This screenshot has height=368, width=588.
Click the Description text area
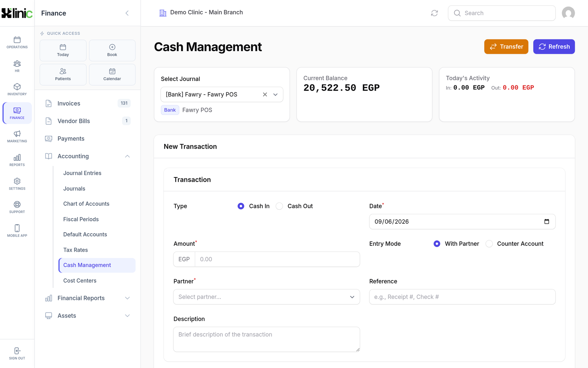[266, 339]
